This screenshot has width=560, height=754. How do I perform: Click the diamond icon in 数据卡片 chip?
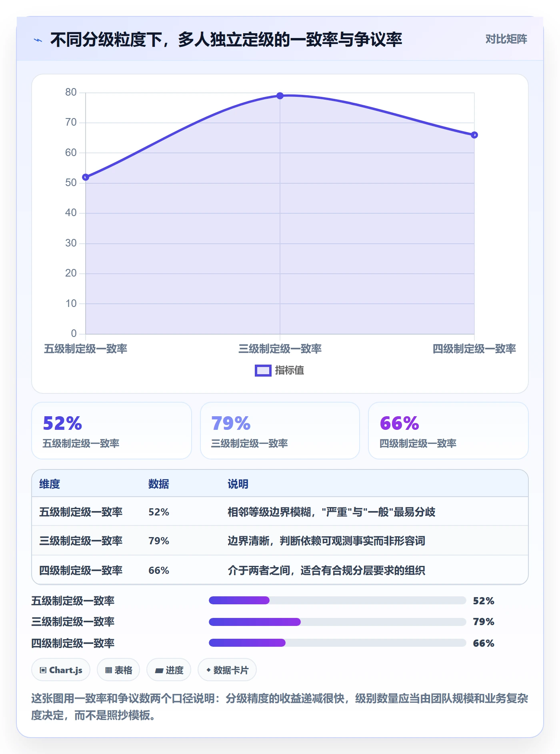click(x=208, y=670)
